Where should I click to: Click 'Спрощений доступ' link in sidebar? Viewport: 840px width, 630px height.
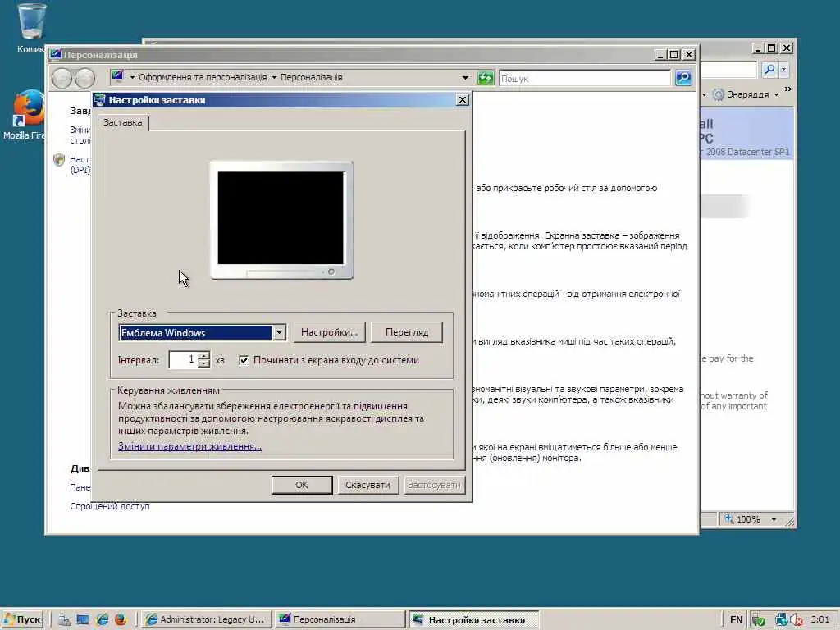pyautogui.click(x=110, y=506)
